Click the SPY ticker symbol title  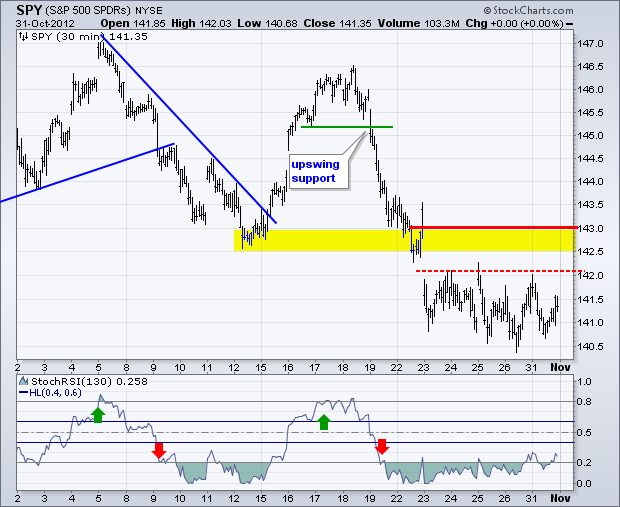pos(29,9)
